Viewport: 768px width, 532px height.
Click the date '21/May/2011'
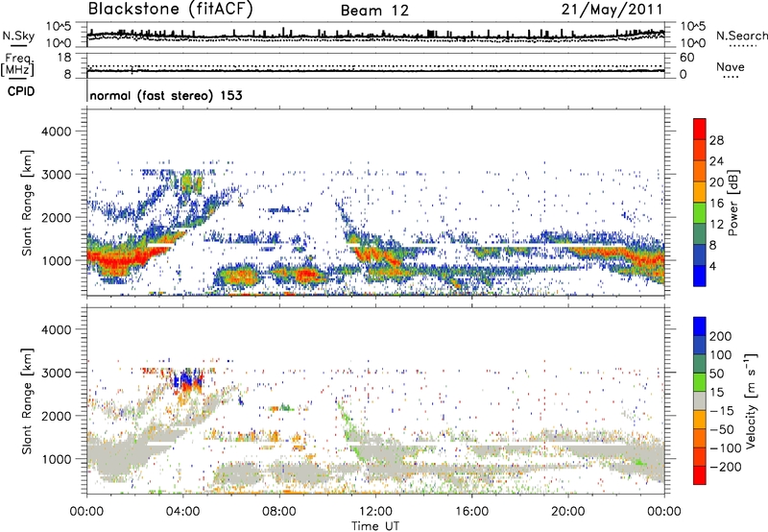(612, 10)
